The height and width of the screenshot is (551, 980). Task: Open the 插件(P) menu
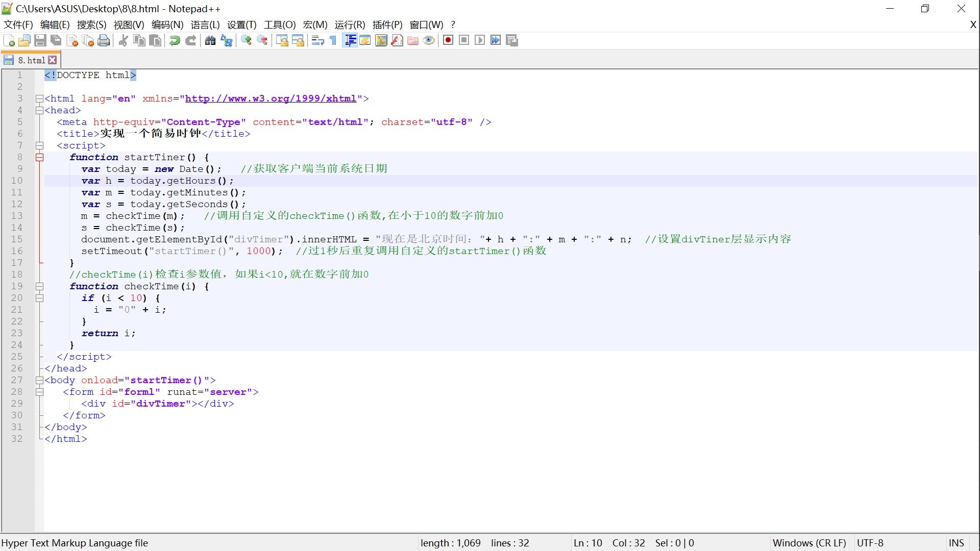point(387,24)
